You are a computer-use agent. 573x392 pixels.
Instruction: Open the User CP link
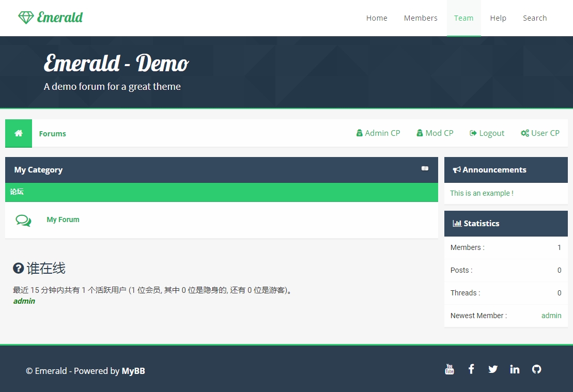pyautogui.click(x=540, y=133)
